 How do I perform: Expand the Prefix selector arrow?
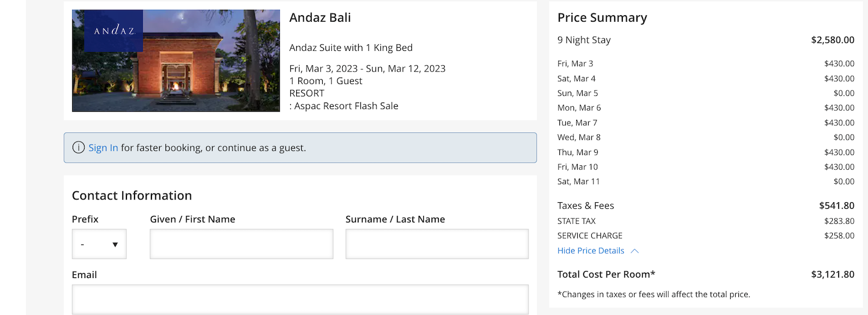click(x=115, y=244)
